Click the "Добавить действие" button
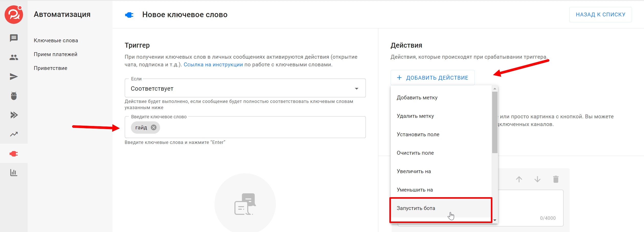Viewport: 644px width, 232px height. (x=433, y=78)
